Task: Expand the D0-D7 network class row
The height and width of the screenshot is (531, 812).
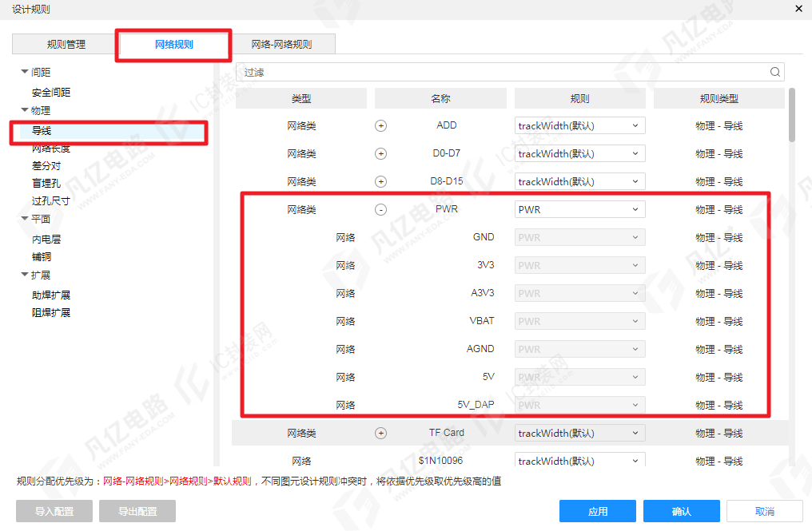Action: pyautogui.click(x=380, y=153)
